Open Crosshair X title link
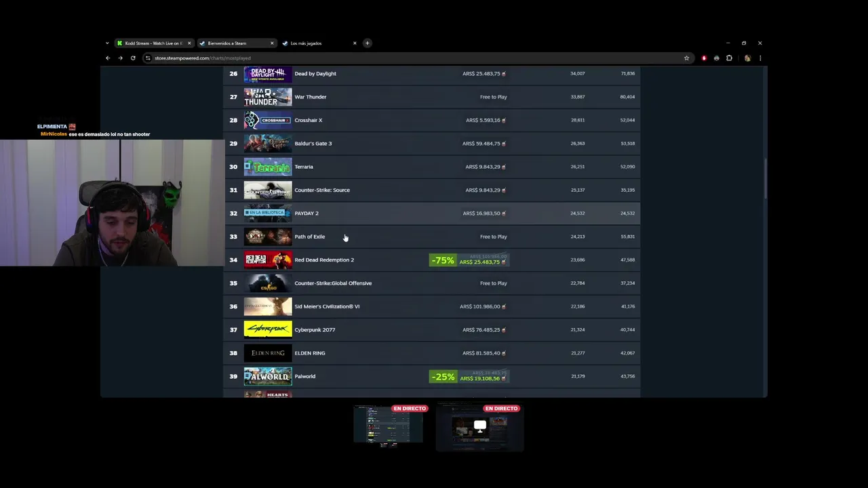The width and height of the screenshot is (868, 488). 309,120
